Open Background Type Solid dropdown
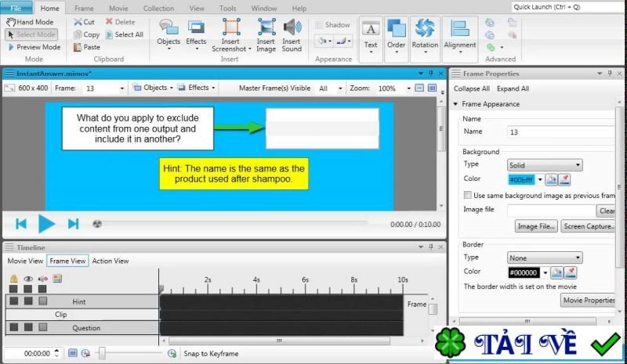The width and height of the screenshot is (627, 364). coord(545,165)
